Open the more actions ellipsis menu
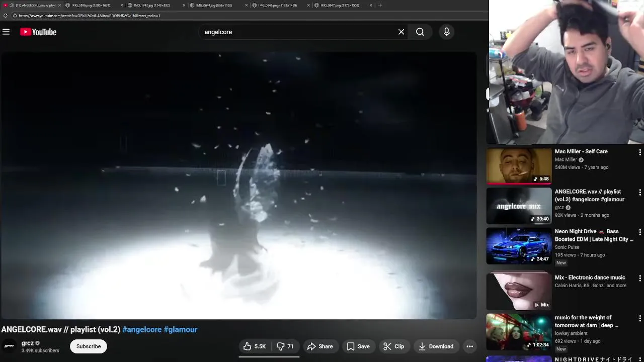The height and width of the screenshot is (362, 644). [469, 346]
